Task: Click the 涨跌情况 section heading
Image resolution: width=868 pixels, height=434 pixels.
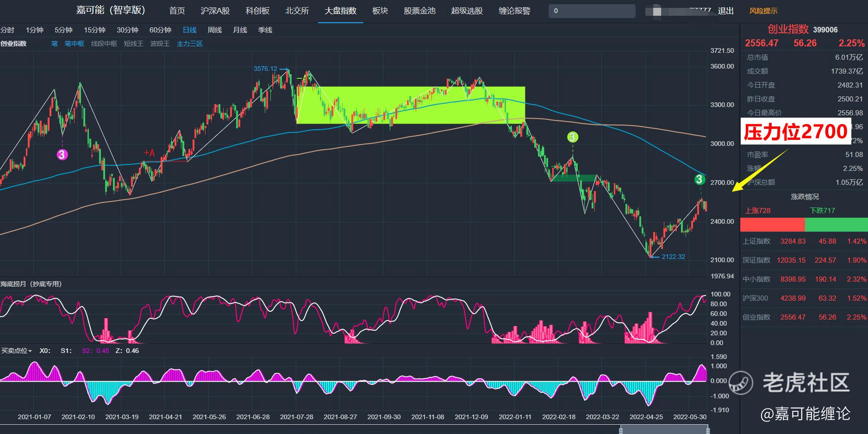Action: [x=805, y=197]
